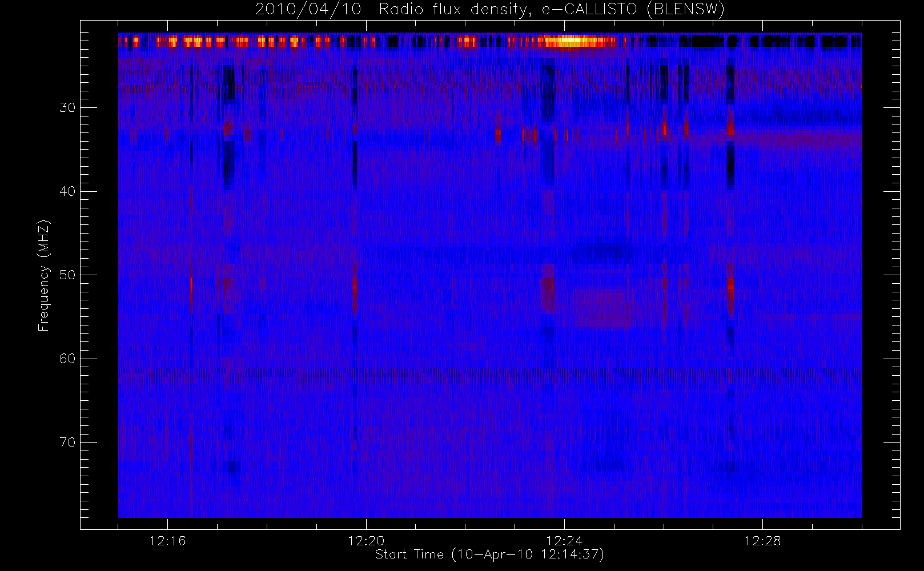Image resolution: width=924 pixels, height=571 pixels.
Task: Click the '50' frequency tick label
Action: pos(67,275)
